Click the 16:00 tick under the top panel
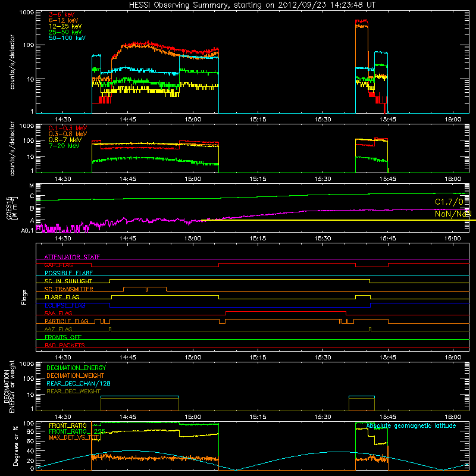 [x=453, y=120]
